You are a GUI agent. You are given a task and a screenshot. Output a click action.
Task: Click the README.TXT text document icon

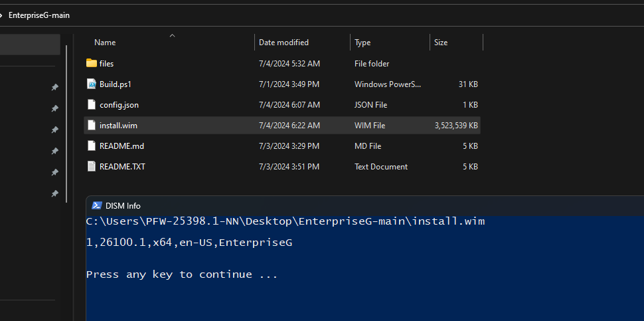click(92, 167)
